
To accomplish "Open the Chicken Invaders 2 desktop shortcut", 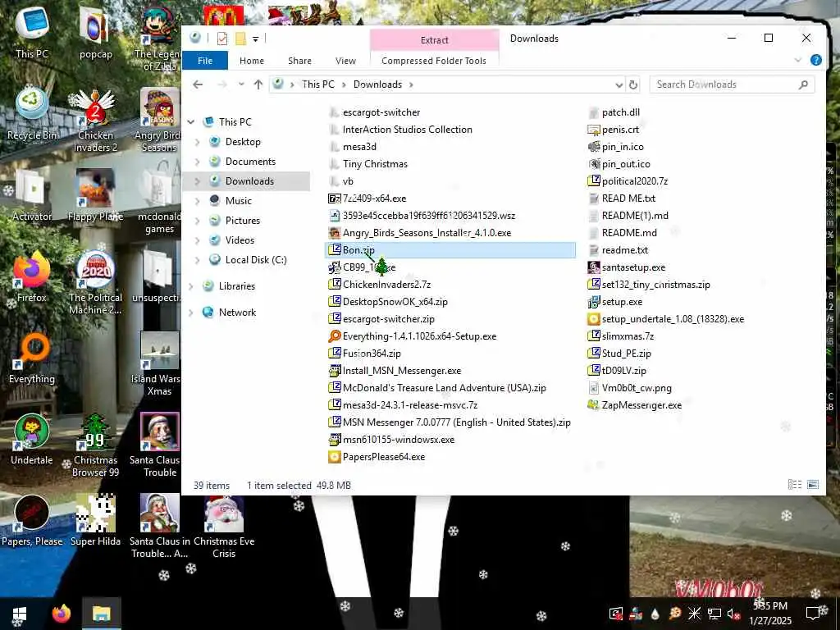I will point(95,121).
